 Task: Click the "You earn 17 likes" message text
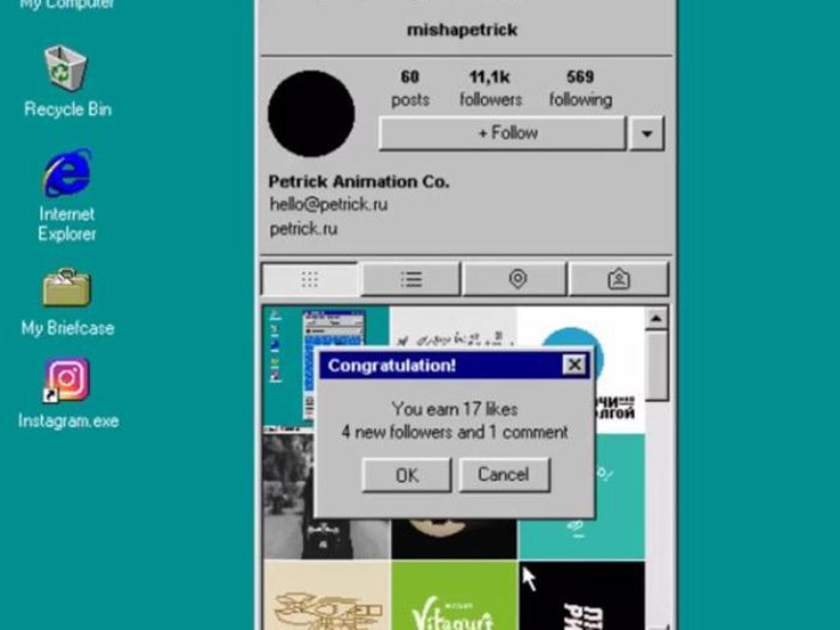(x=454, y=409)
